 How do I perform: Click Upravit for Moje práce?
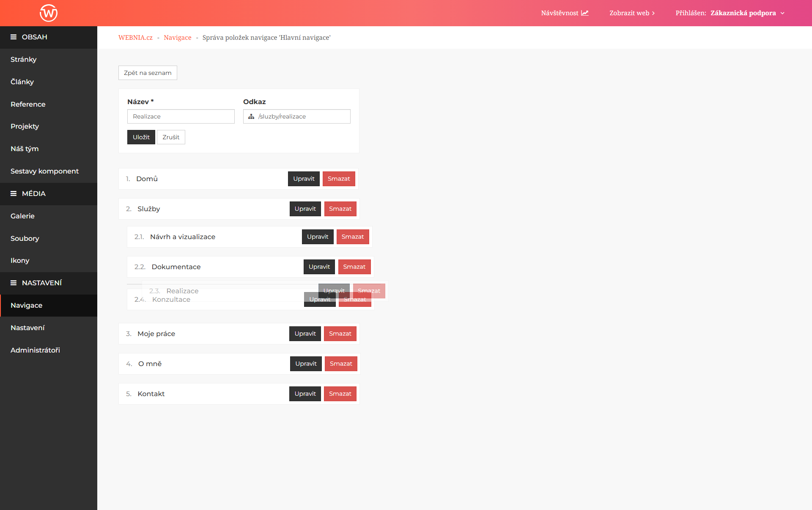pos(305,334)
